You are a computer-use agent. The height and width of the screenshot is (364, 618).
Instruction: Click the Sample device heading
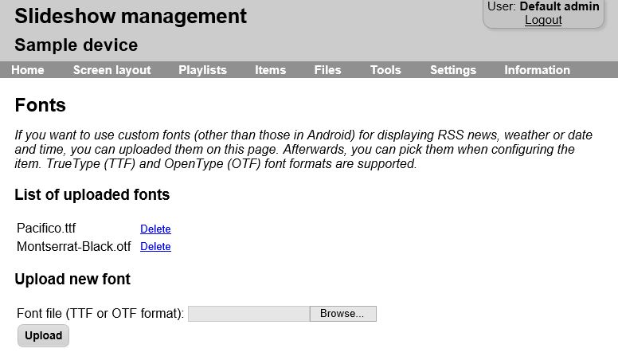tap(76, 45)
